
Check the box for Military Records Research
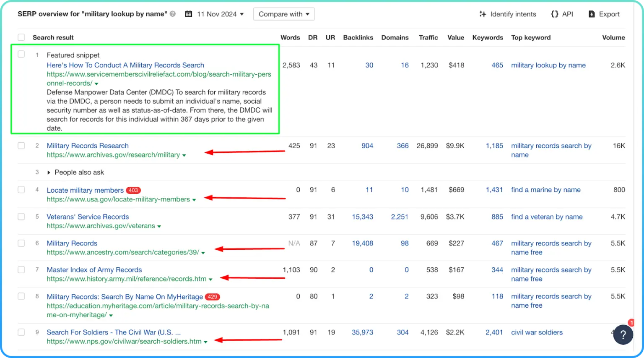point(21,146)
